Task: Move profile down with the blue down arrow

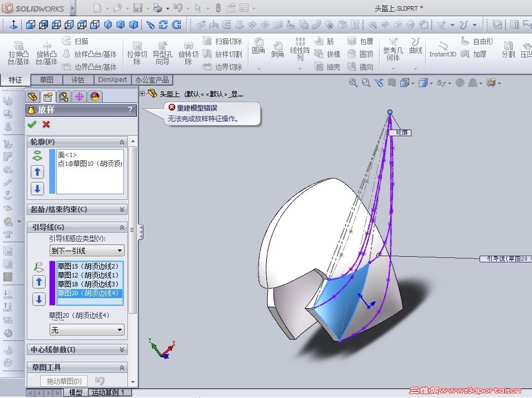Action: click(37, 189)
